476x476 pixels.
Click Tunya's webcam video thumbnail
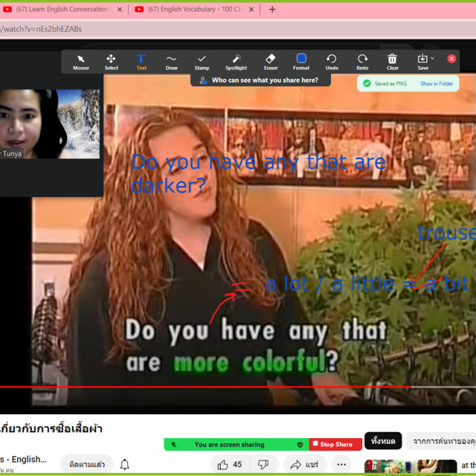50,123
